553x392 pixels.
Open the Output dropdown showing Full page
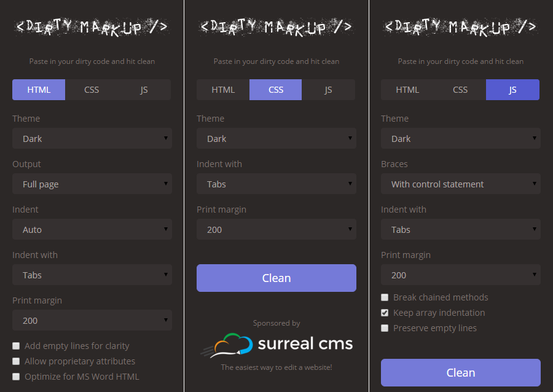coord(92,184)
